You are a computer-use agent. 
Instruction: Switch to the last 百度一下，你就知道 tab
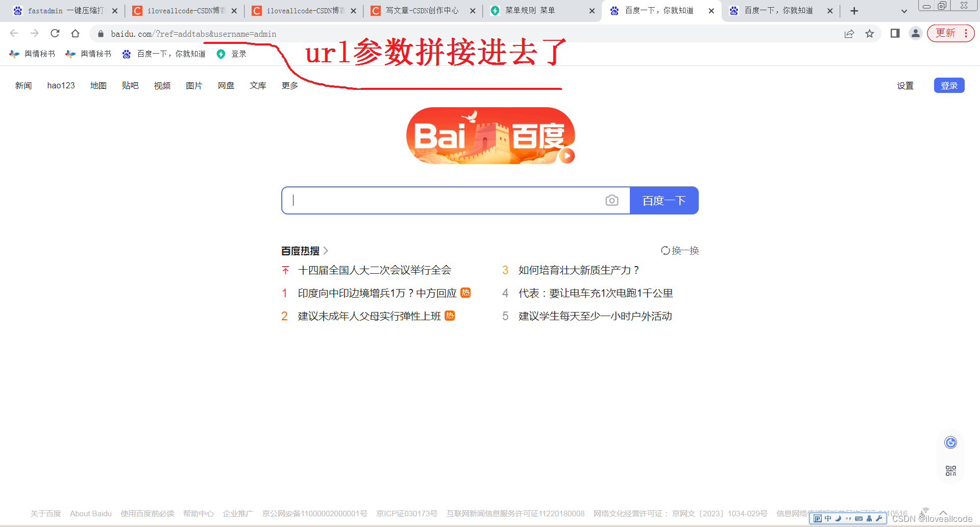click(780, 11)
